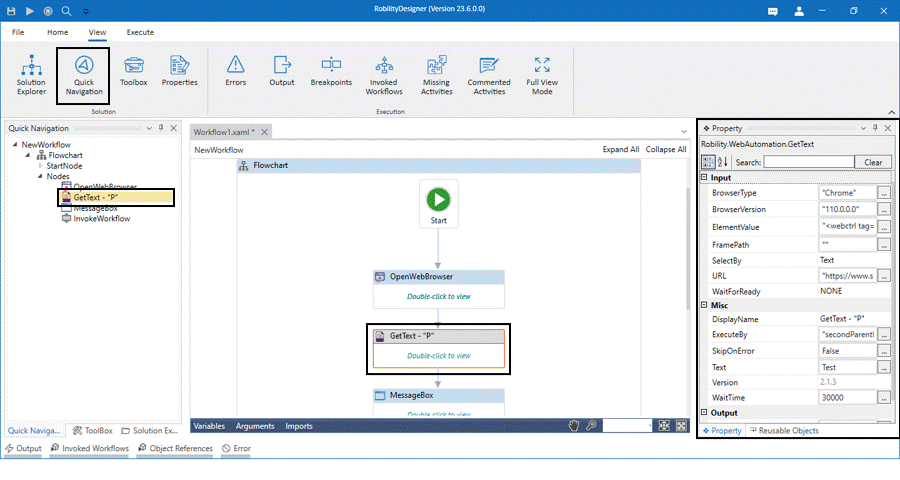The image size is (900, 480).
Task: Click the designer vertical scrollbar
Action: [x=688, y=249]
